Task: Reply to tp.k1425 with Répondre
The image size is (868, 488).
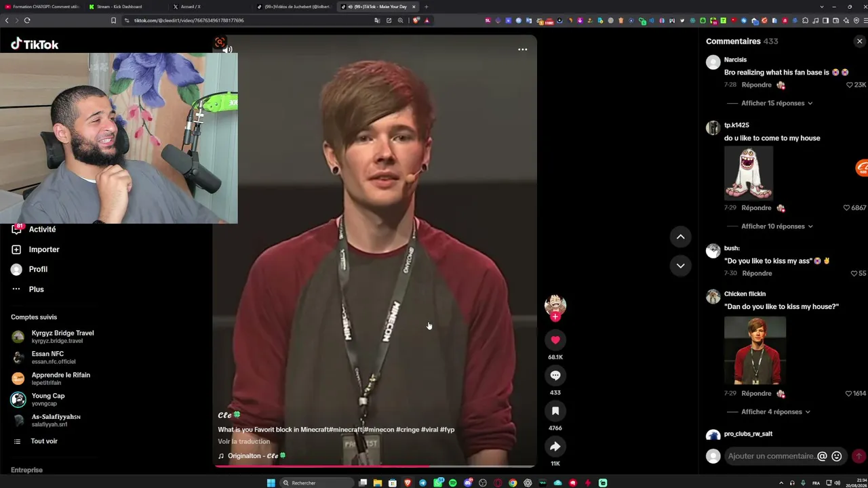Action: [x=756, y=207]
